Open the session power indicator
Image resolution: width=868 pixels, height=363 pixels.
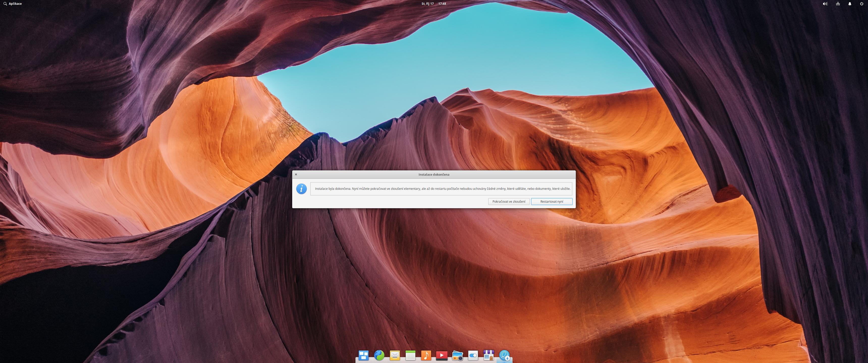[862, 4]
